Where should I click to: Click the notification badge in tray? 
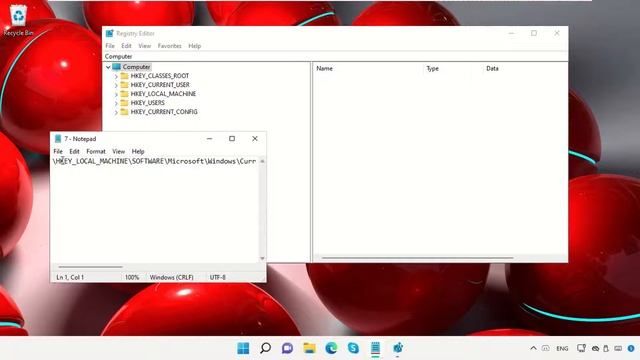tap(631, 348)
